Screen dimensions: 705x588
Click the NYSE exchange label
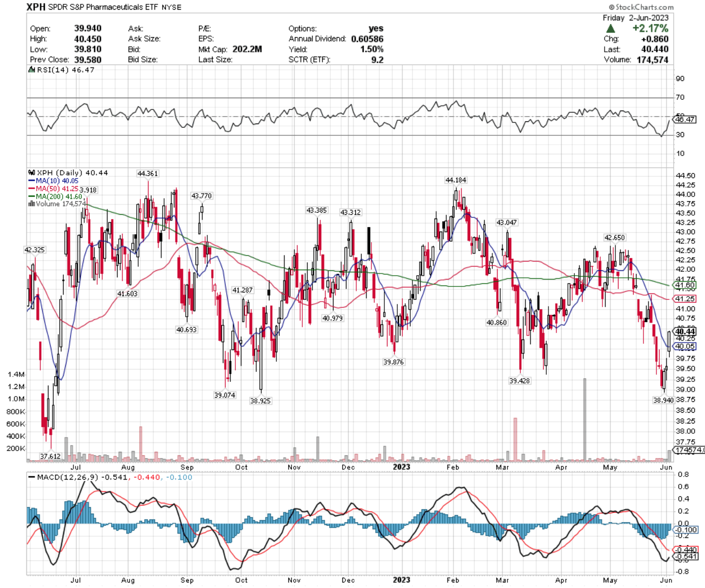171,8
